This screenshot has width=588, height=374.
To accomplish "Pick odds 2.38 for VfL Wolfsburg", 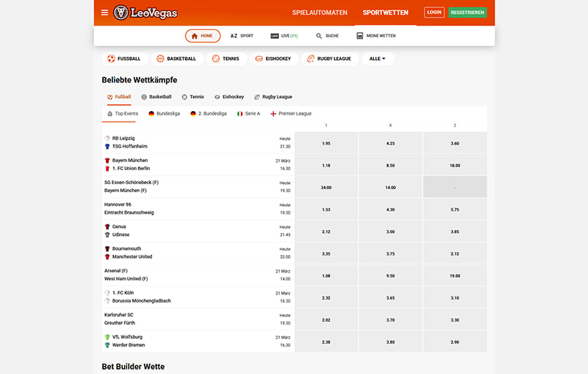I will [x=327, y=342].
